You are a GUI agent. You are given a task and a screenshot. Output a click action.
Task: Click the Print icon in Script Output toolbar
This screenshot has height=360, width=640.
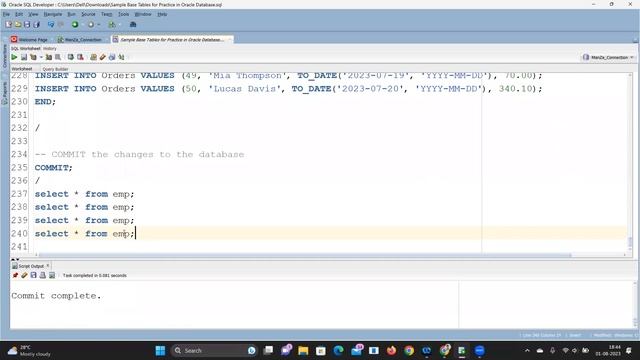tap(42, 276)
